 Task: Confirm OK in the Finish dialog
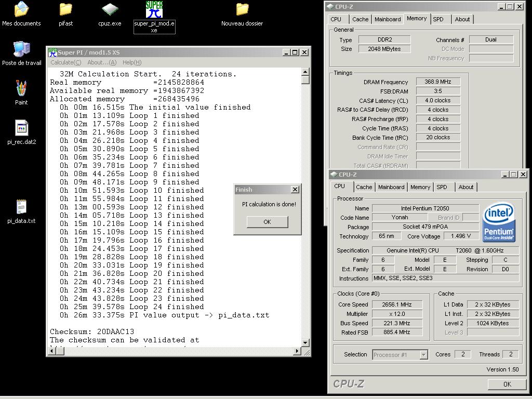[268, 222]
